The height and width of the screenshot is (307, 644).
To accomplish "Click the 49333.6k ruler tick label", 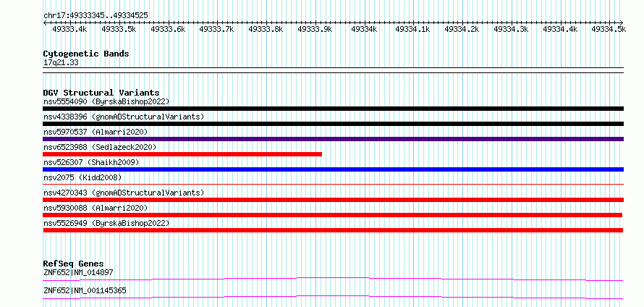I will pyautogui.click(x=168, y=29).
